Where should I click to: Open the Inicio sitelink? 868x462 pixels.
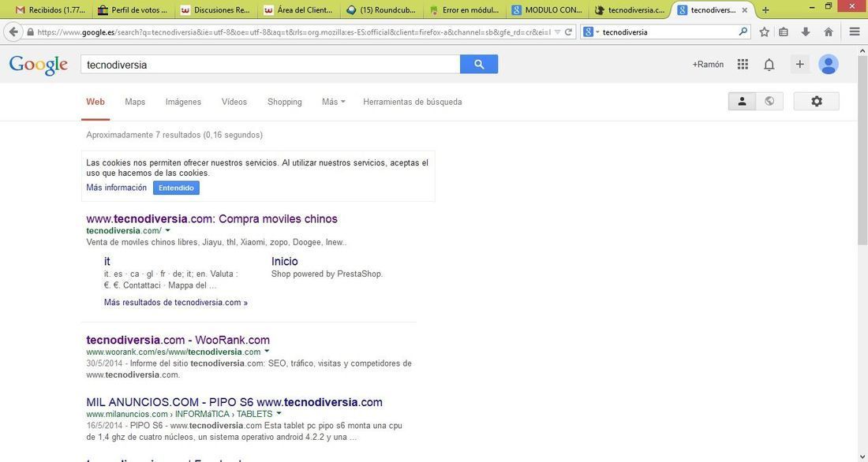click(x=285, y=261)
